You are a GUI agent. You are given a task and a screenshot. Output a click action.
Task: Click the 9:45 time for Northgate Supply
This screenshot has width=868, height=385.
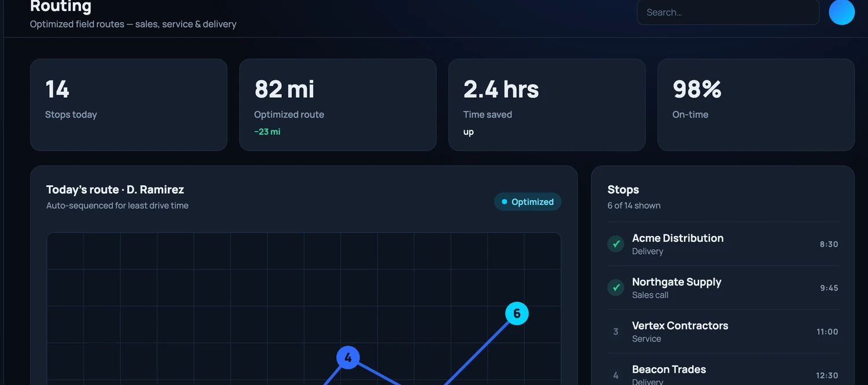pos(829,288)
